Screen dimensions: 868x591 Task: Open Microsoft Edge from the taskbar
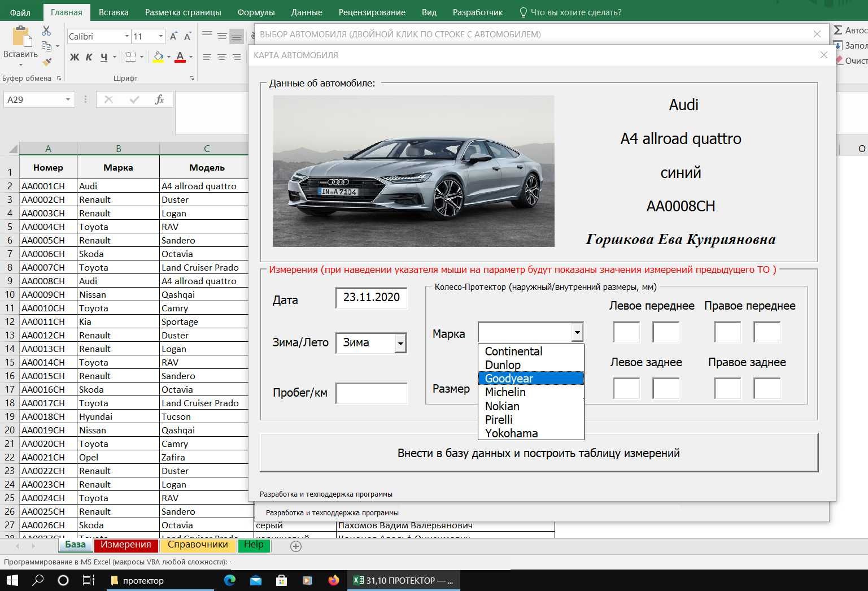coord(230,580)
